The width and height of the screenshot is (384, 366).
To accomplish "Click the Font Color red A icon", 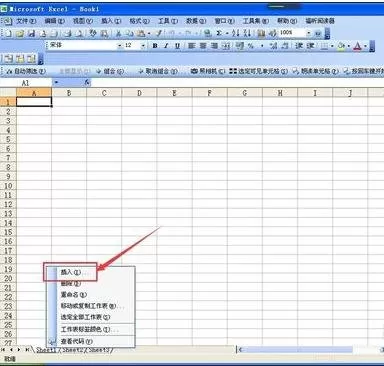I will click(x=357, y=46).
